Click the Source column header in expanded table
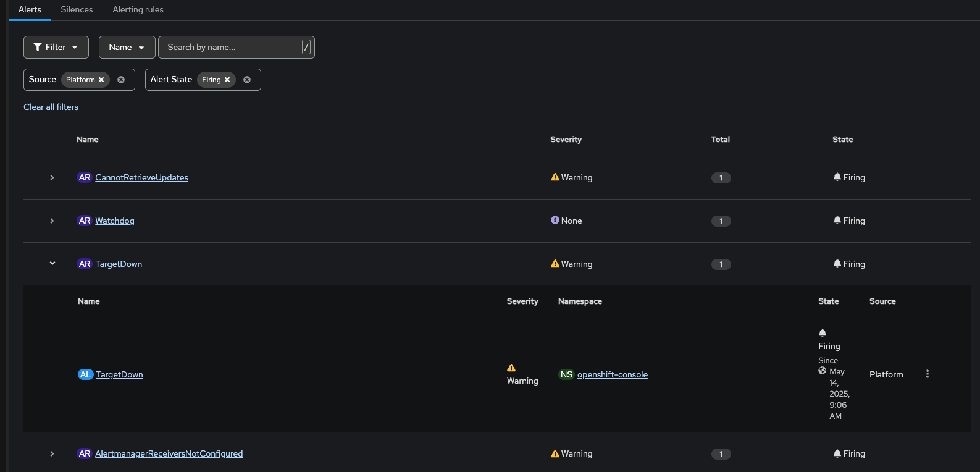This screenshot has height=472, width=980. [x=882, y=301]
